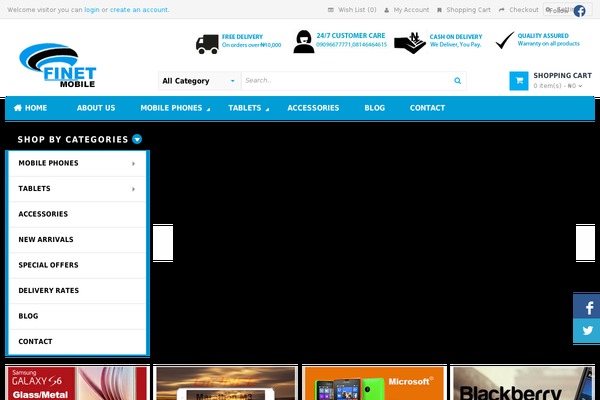The image size is (600, 400).
Task: Expand Tablets submenu in sidebar
Action: (x=133, y=189)
